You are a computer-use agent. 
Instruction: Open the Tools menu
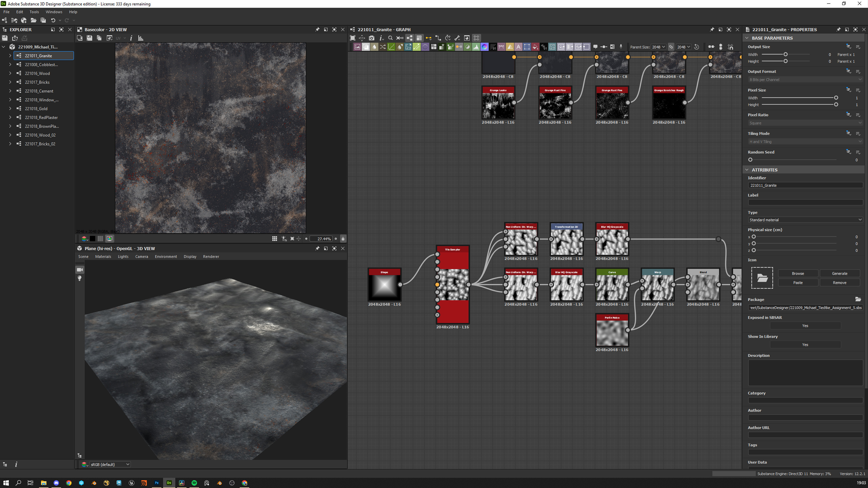tap(34, 12)
